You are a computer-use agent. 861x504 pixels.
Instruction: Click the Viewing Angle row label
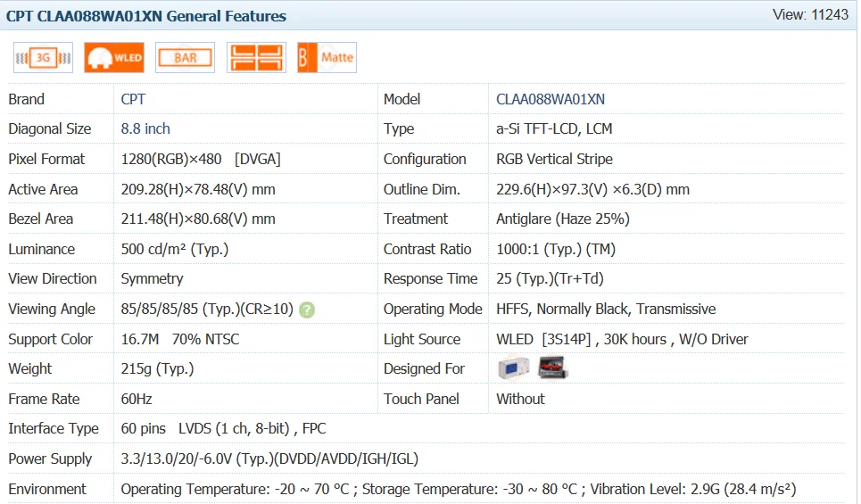52,310
